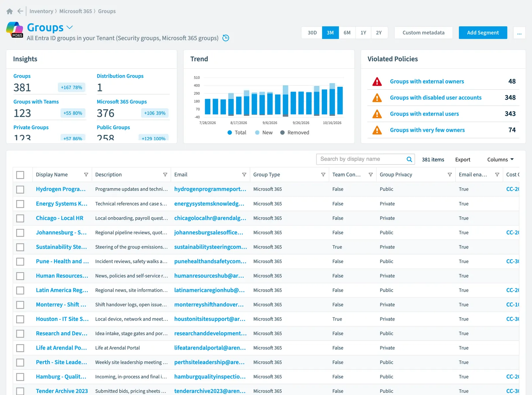Toggle the New legend swatch in Trend chart
The image size is (532, 395).
[257, 133]
